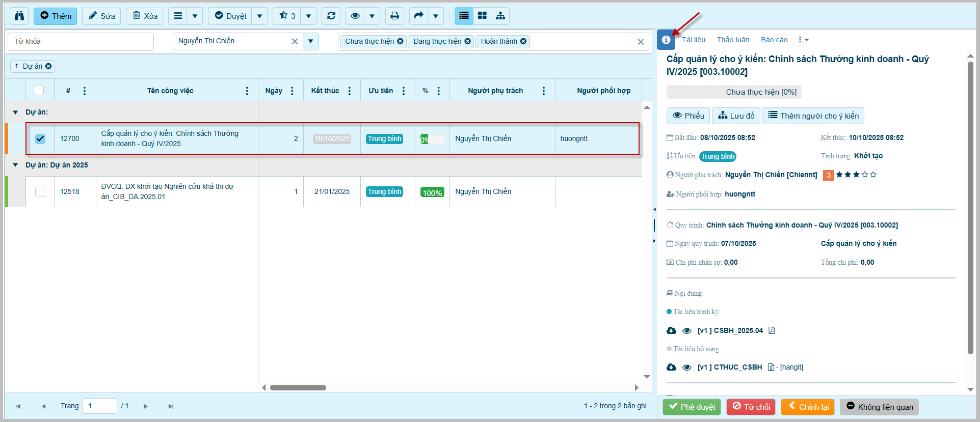Screen dimensions: 980x422
Task: Click the Từ chối button
Action: point(751,407)
